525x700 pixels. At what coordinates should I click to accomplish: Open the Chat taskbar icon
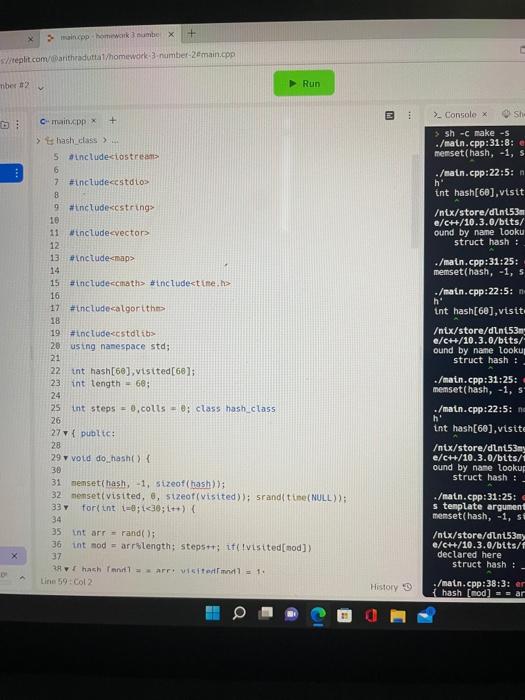292,614
